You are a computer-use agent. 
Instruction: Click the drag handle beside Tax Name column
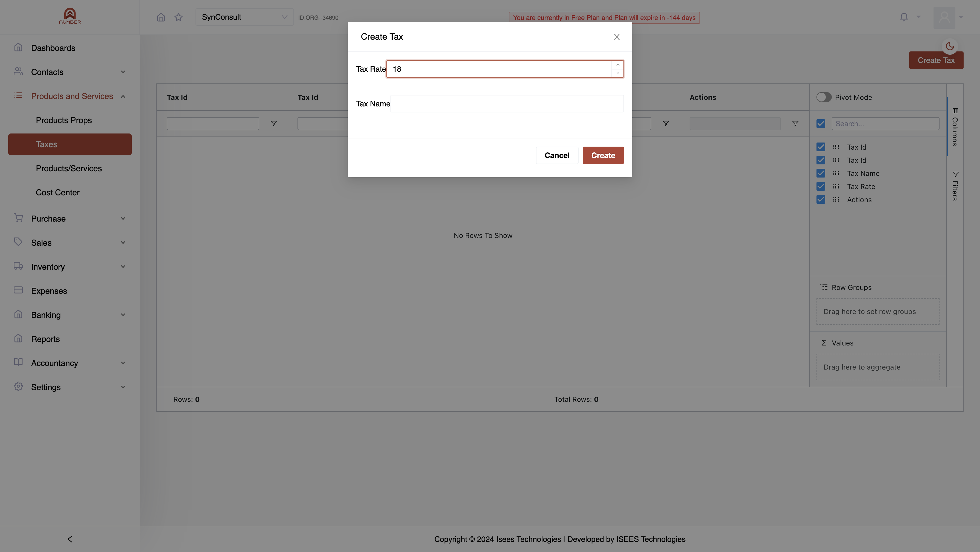(836, 173)
